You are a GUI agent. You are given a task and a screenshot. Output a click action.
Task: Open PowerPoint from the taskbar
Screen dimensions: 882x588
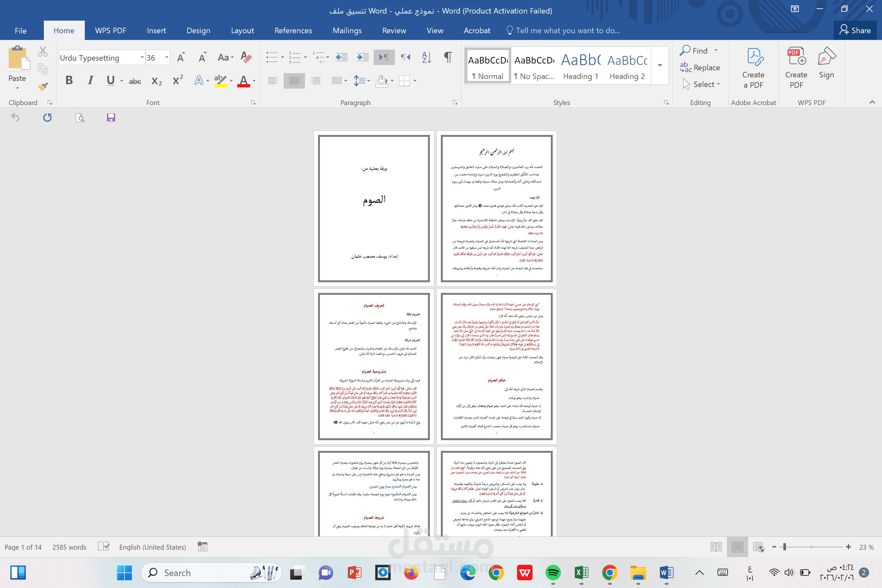click(x=354, y=573)
